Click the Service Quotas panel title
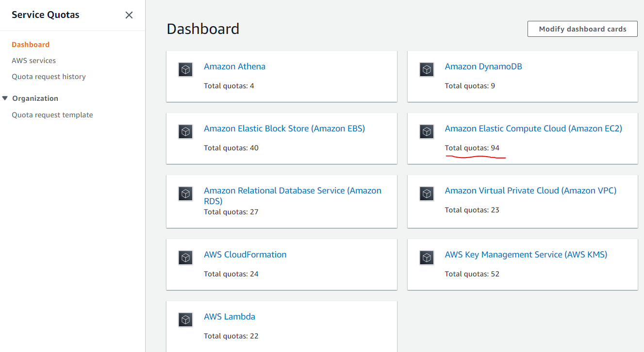644x352 pixels. pyautogui.click(x=46, y=15)
